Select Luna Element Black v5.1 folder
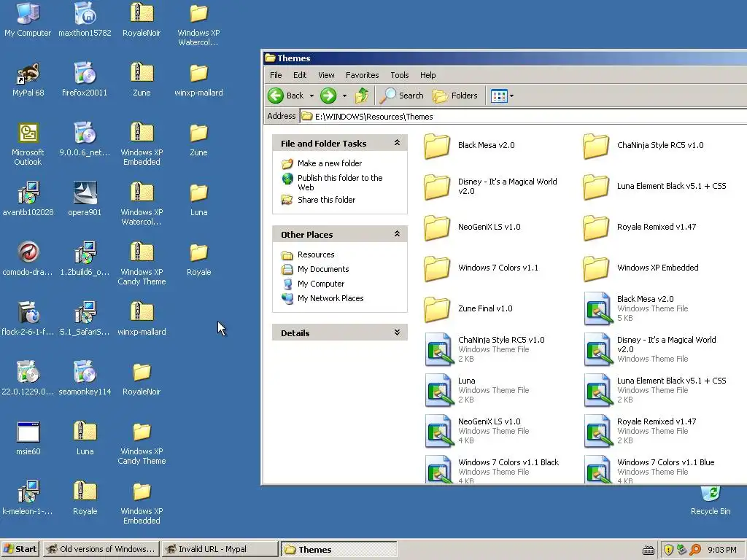The image size is (747, 560). click(x=654, y=186)
